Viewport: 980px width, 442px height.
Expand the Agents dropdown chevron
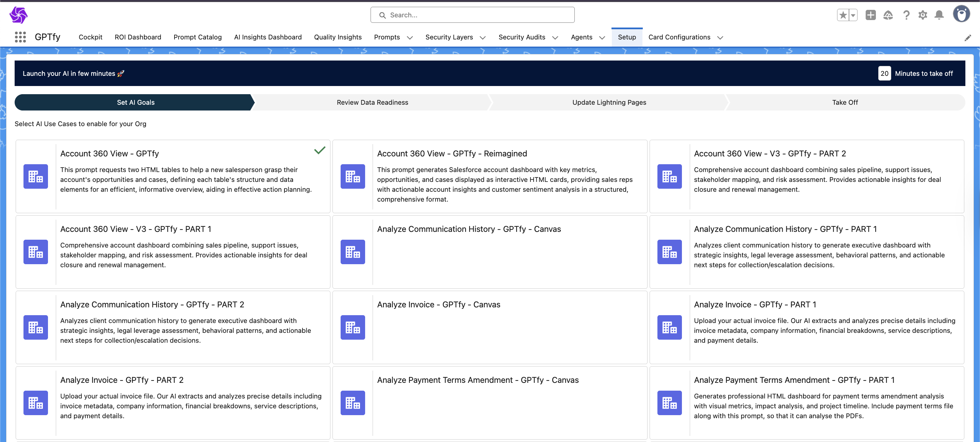(602, 38)
